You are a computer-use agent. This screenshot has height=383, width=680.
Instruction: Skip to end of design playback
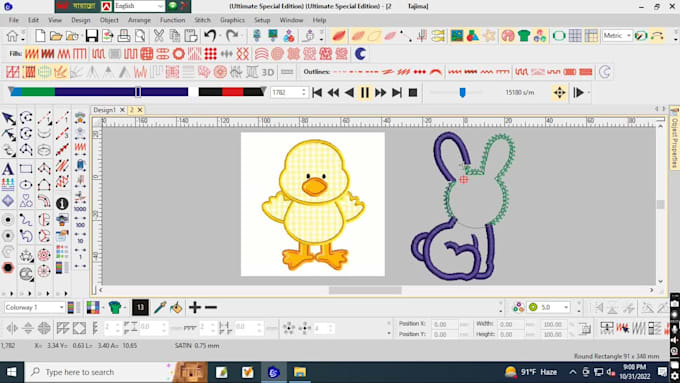coord(397,92)
